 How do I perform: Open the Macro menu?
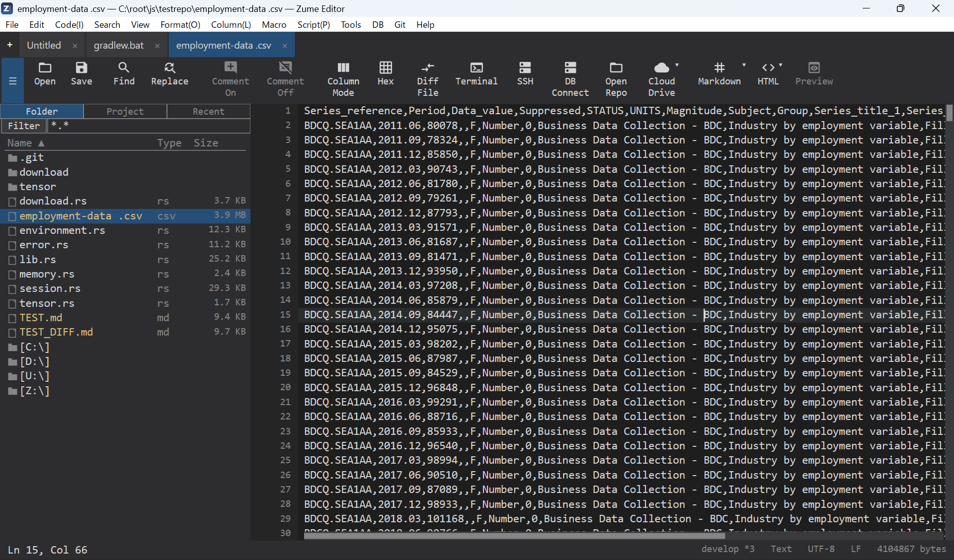[x=274, y=24]
